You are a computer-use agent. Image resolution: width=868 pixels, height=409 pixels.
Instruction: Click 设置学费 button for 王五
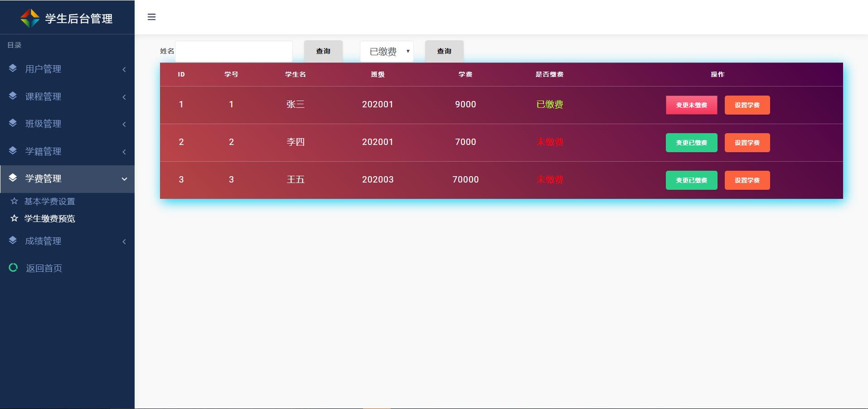point(747,180)
